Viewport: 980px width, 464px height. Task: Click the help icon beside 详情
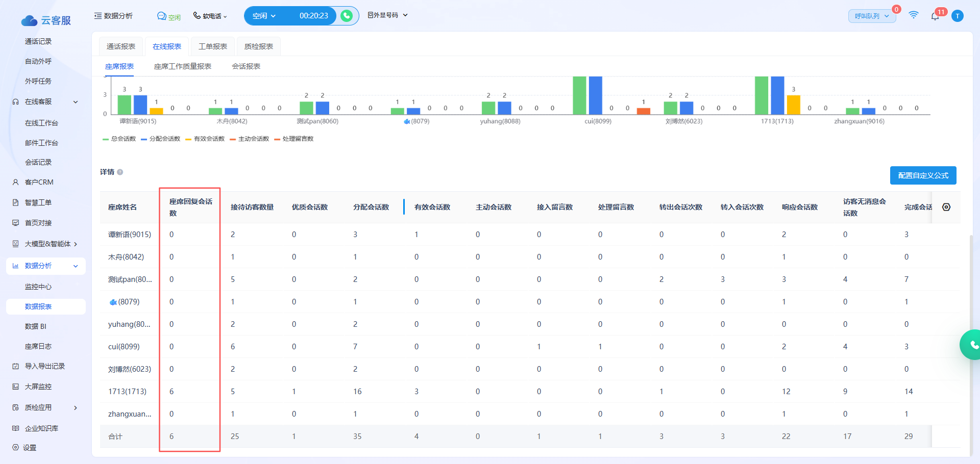pos(120,172)
